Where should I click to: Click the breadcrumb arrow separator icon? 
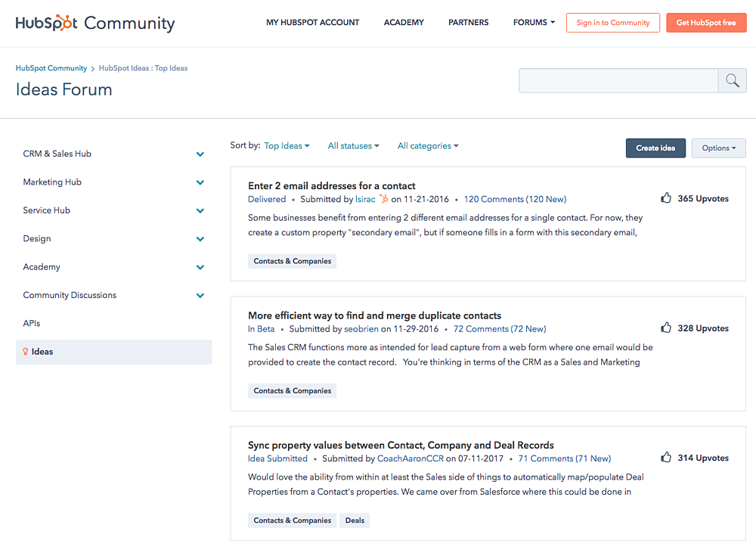(x=93, y=69)
